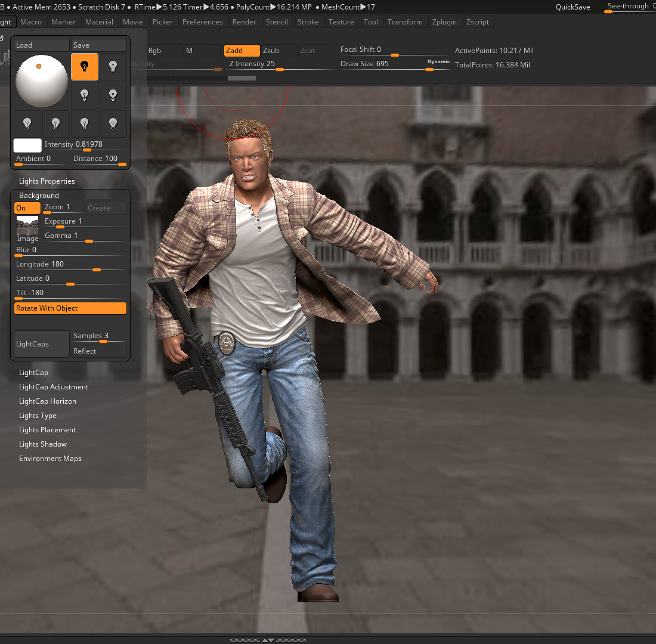This screenshot has height=644, width=656.
Task: Adjust the background Zoom slider
Action: click(64, 208)
